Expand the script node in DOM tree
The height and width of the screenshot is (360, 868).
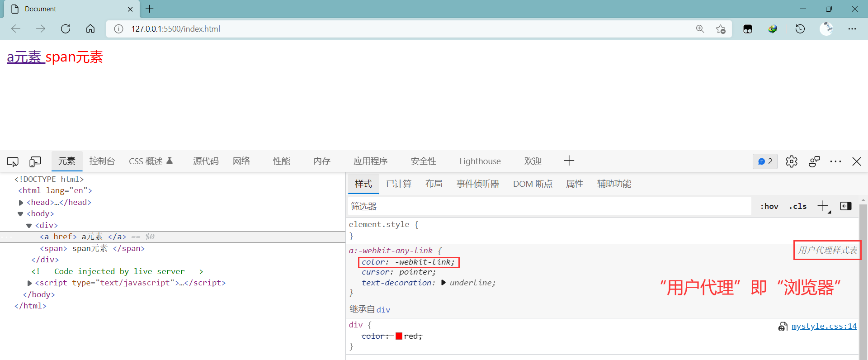[29, 283]
